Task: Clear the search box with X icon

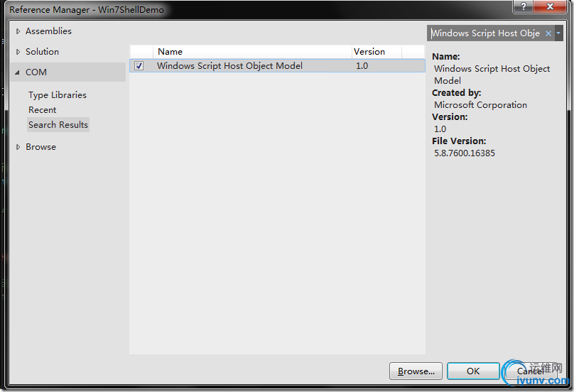Action: click(x=548, y=33)
